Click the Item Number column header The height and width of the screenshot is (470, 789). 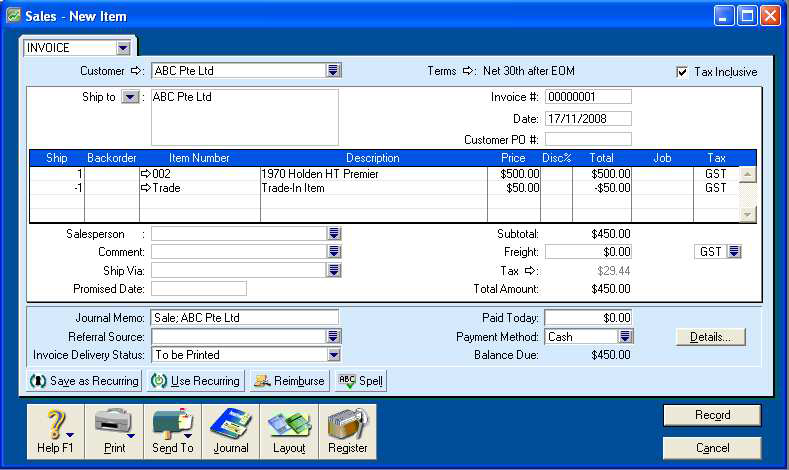[x=199, y=158]
